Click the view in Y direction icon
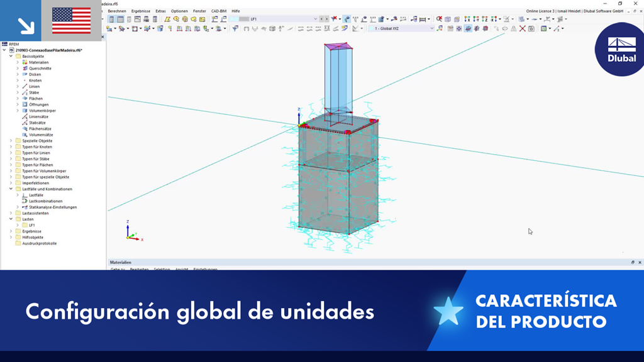Screen dimensions: 644x362 click(476, 19)
